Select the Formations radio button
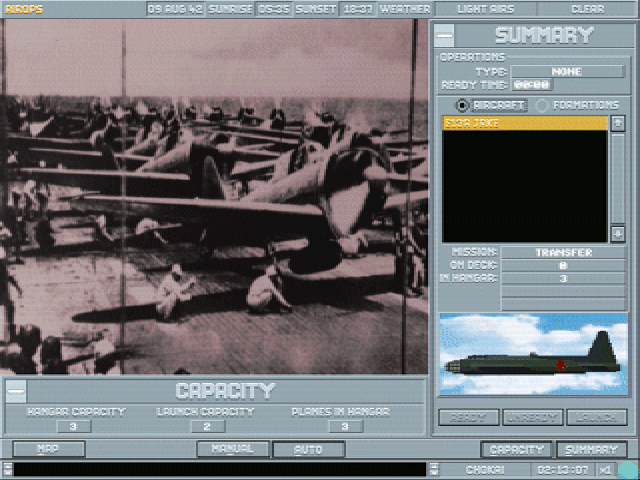The width and height of the screenshot is (640, 480). coord(542,104)
